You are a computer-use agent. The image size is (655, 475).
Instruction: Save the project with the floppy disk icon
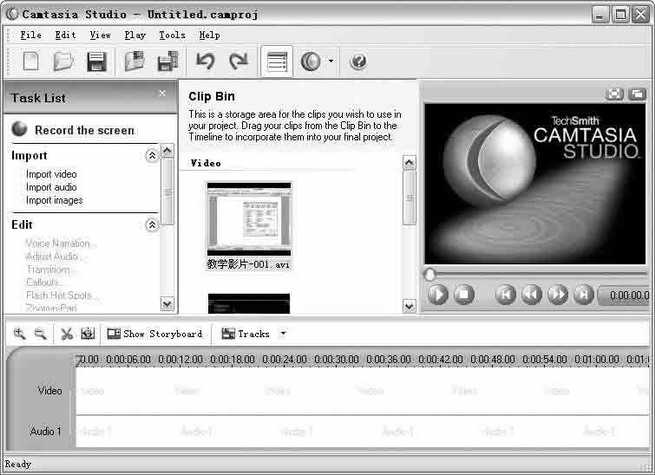(96, 62)
